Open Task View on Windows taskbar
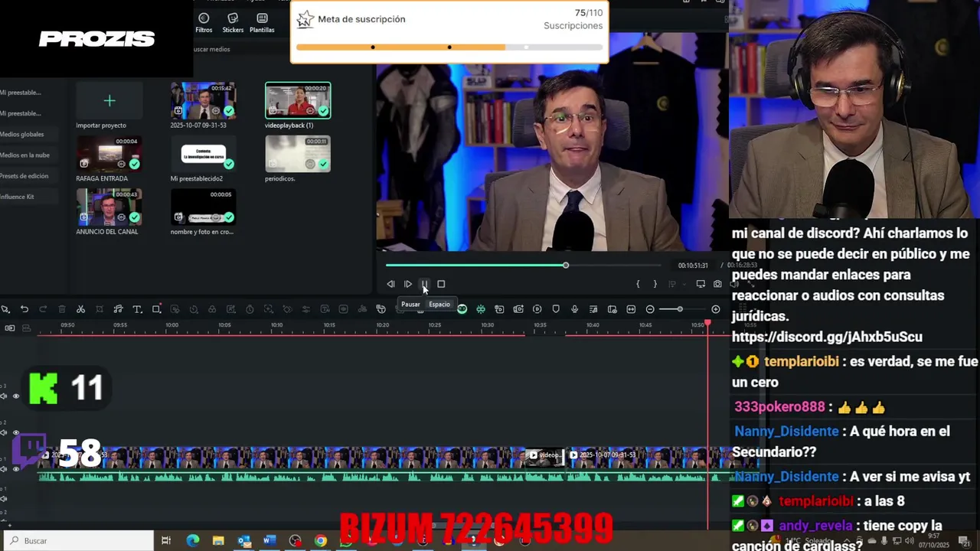980x551 pixels. 166,541
